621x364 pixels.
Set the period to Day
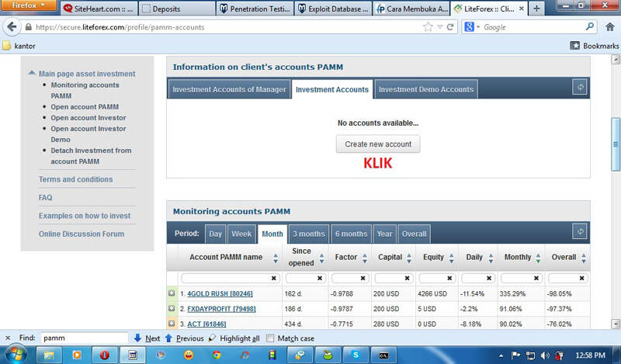(215, 234)
